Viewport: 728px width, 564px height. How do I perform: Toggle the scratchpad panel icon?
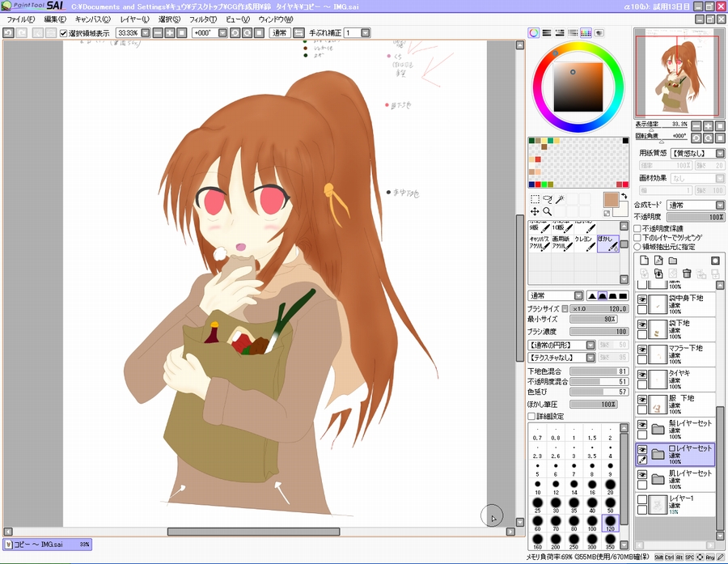[599, 33]
